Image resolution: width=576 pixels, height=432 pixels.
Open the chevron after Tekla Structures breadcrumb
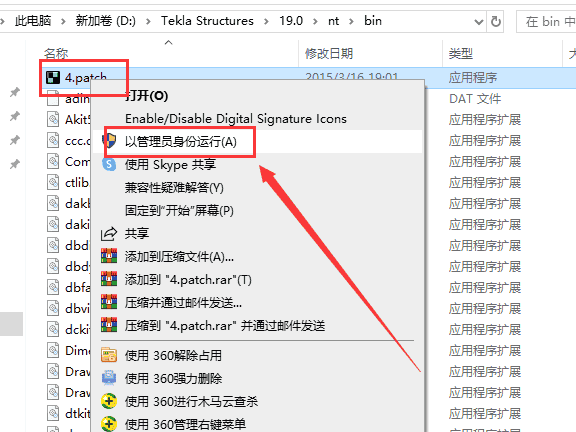pyautogui.click(x=266, y=21)
